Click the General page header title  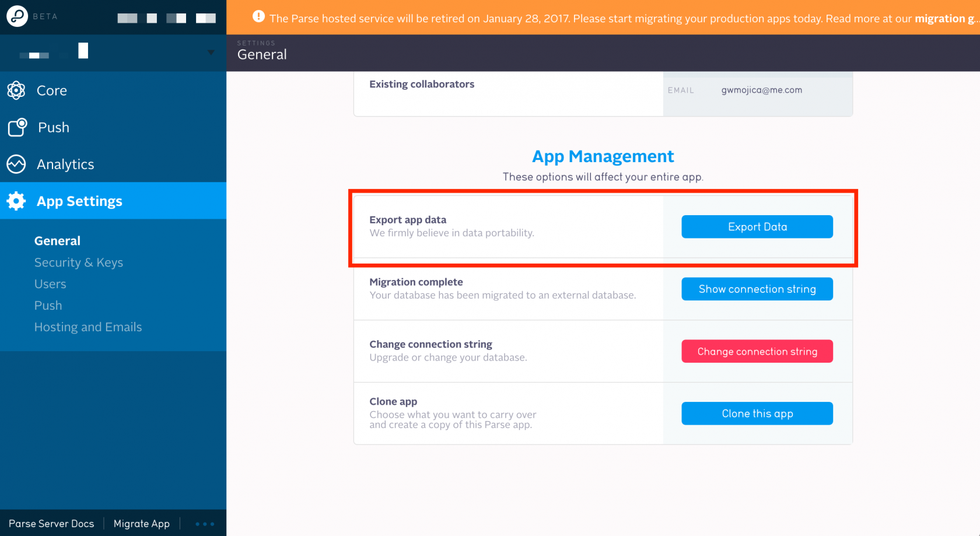262,55
